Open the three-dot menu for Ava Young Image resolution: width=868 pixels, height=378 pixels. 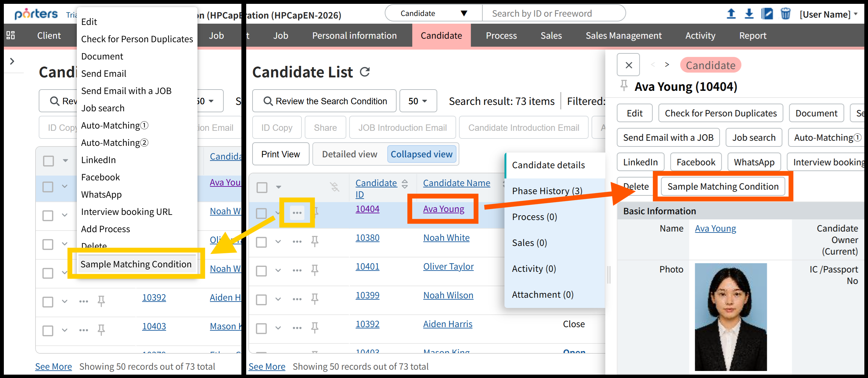297,213
